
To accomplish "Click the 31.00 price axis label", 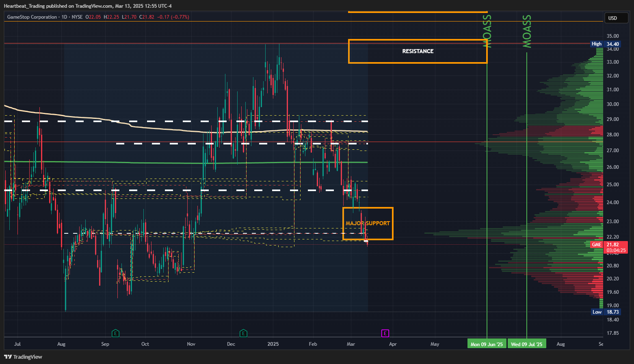I will 613,90.
